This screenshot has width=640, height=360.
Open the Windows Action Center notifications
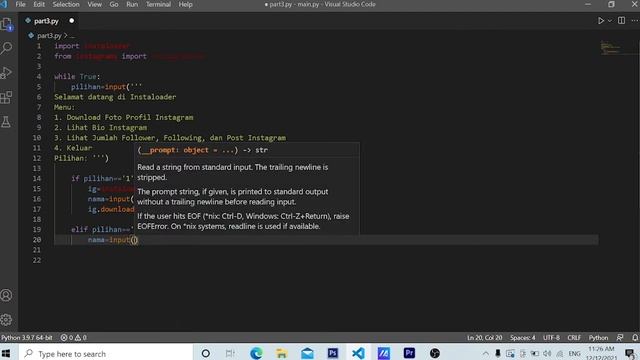click(630, 353)
